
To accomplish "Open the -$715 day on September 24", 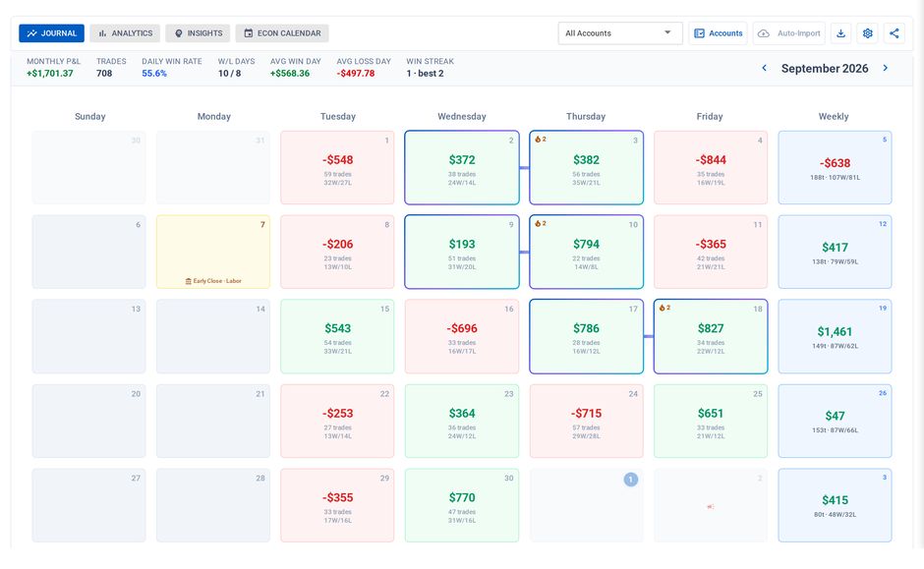I will point(586,422).
